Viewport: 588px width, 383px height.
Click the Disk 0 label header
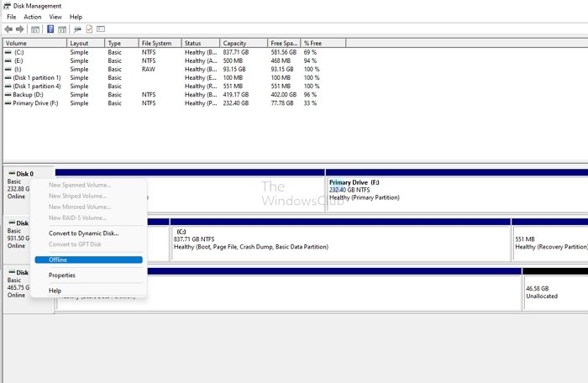tap(24, 174)
